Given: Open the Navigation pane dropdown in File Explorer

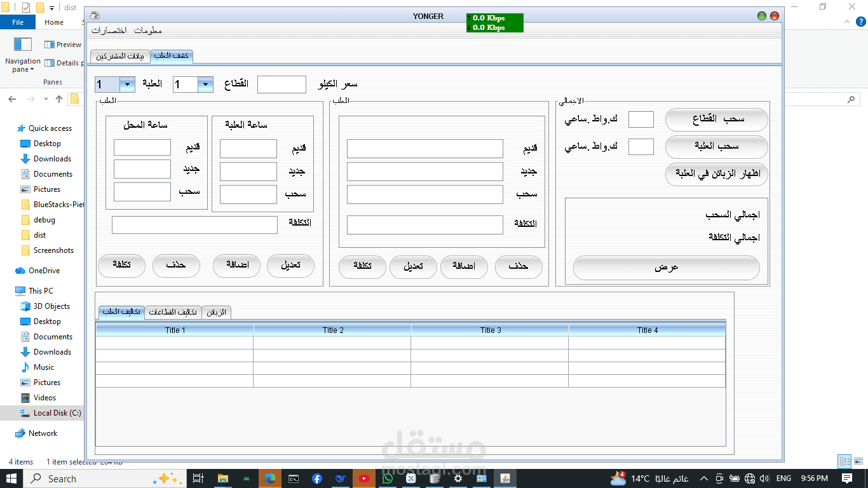Looking at the screenshot, I should coord(23,65).
